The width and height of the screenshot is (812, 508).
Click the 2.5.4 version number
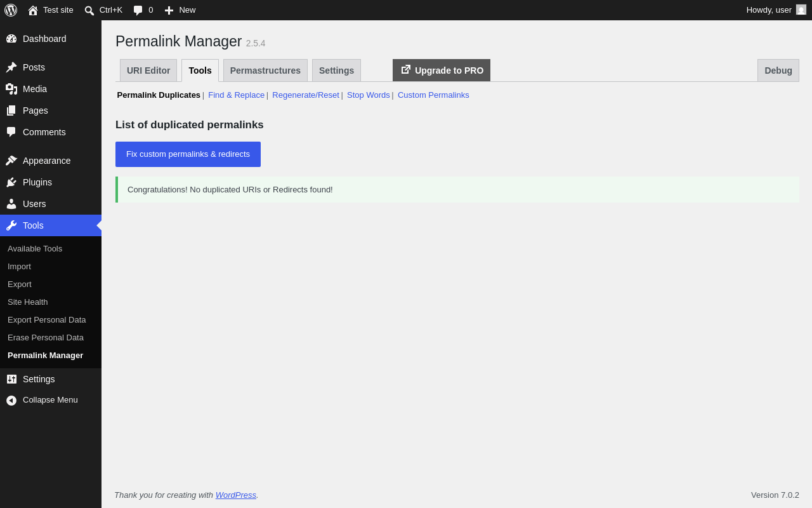[x=256, y=43]
